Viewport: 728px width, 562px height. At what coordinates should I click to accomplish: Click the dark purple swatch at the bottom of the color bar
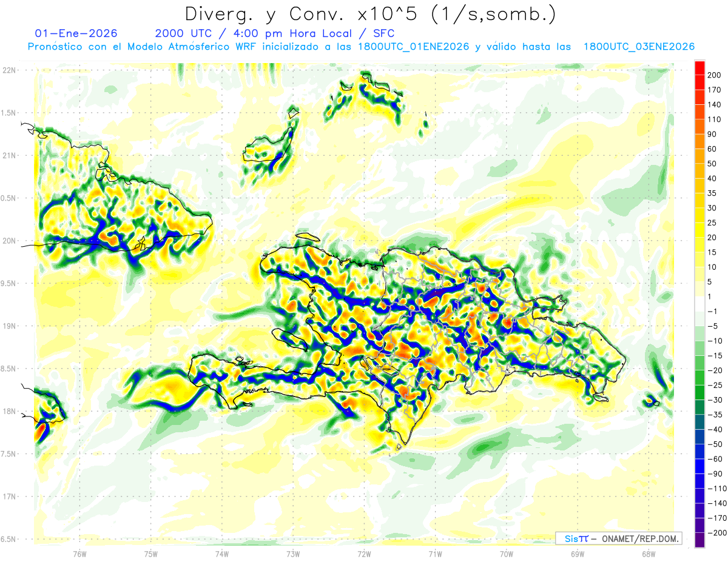699,540
